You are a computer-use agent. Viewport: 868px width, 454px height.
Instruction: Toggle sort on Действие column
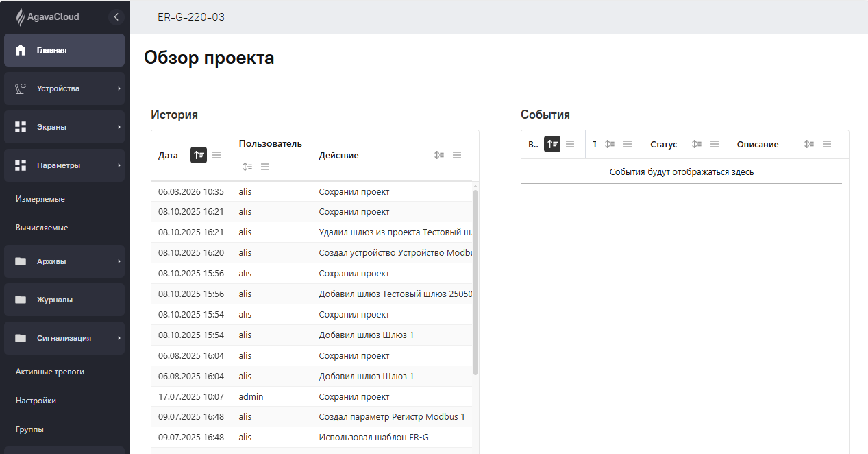click(x=439, y=156)
